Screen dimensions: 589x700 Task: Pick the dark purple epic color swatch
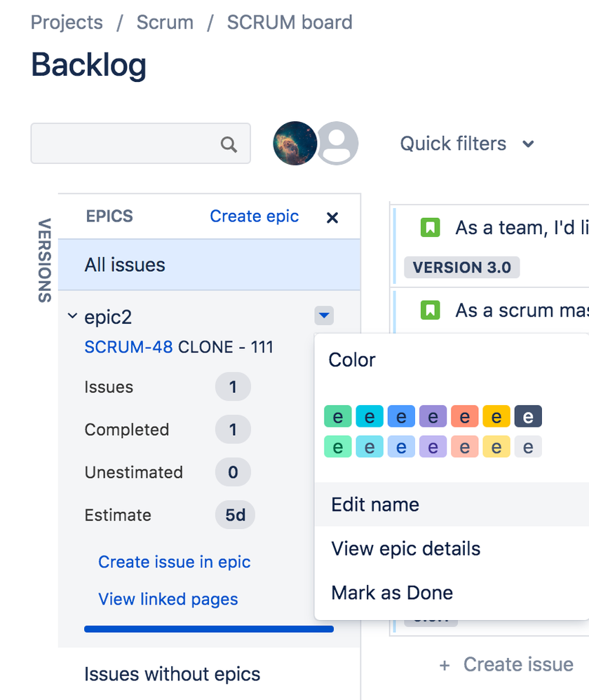[433, 416]
